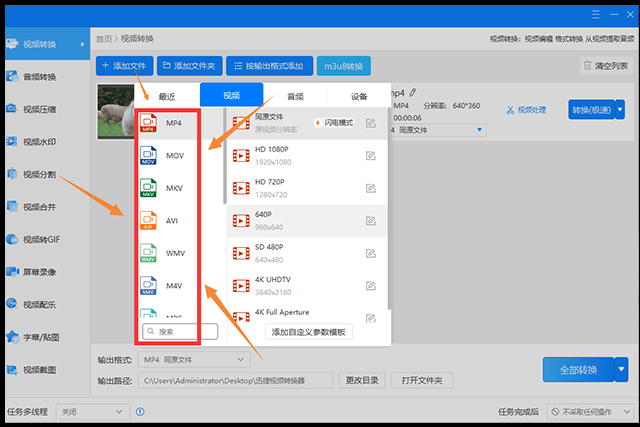Rename the file via the pencil icon
Screen dimensions: 640x427
(x=413, y=93)
